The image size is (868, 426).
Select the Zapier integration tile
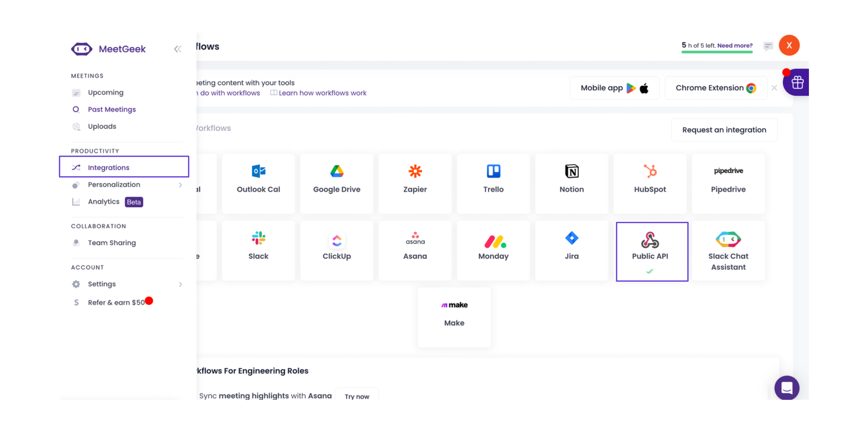click(415, 183)
